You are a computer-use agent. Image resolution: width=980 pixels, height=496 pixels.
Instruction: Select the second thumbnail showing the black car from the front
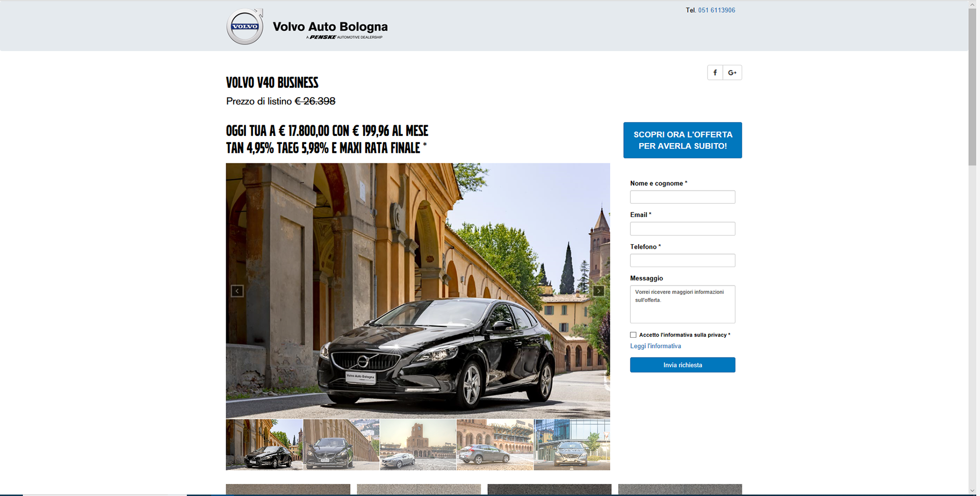(341, 444)
